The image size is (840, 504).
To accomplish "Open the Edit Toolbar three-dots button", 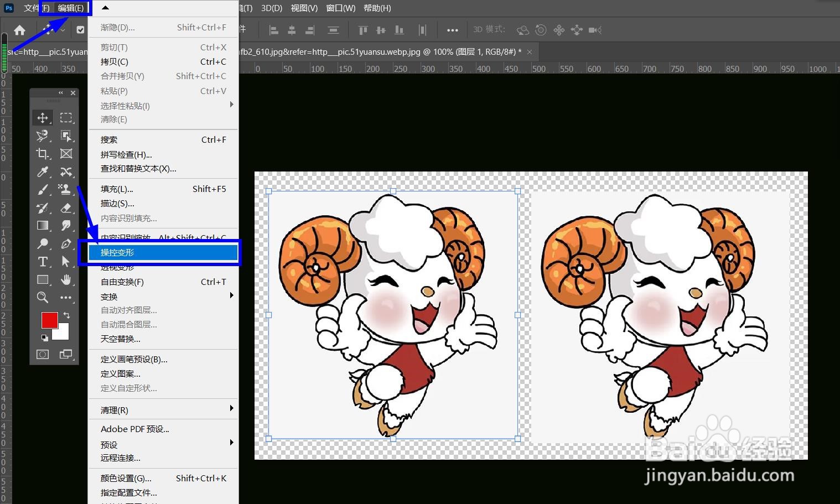I will coord(66,298).
